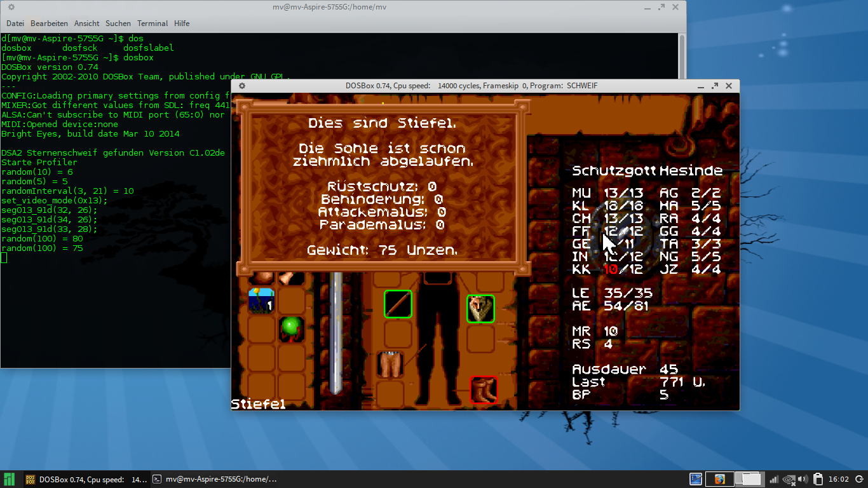Click 'random(100) = 75' terminal line
The image size is (868, 488).
pyautogui.click(x=42, y=248)
